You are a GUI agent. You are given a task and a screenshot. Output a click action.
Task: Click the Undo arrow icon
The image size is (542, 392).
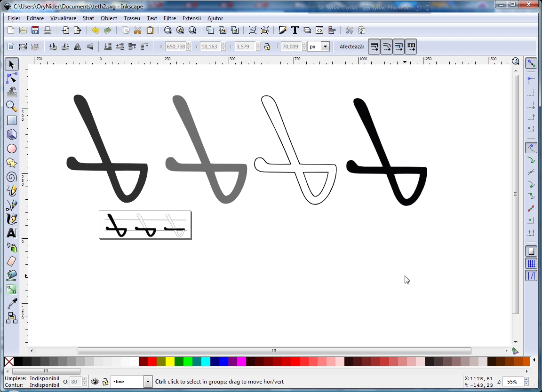click(96, 31)
